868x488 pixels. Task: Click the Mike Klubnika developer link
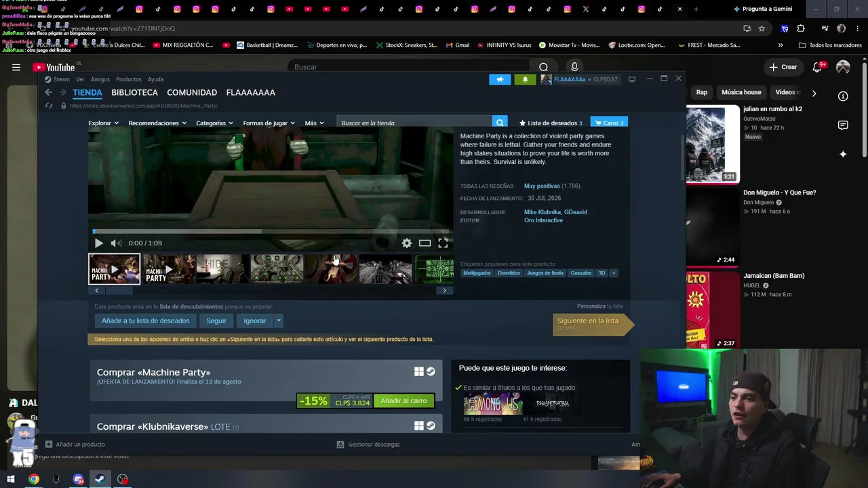(x=542, y=212)
